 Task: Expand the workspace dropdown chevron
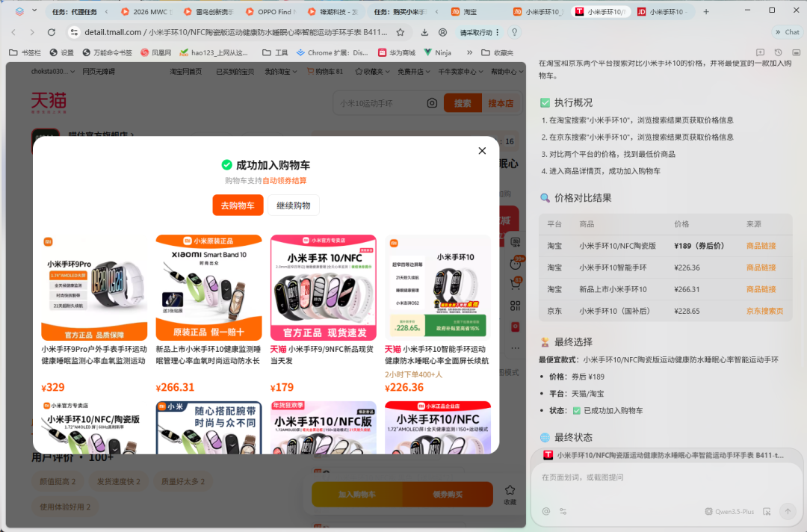tap(34, 10)
